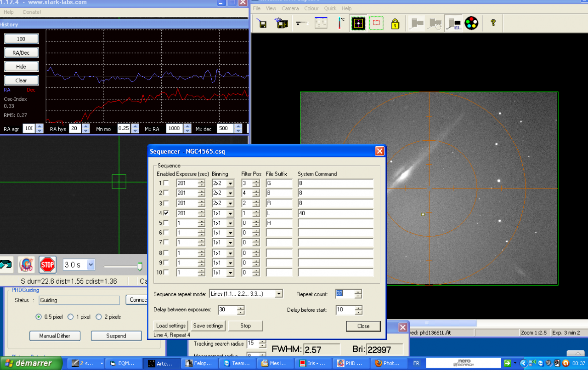The image size is (588, 372).
Task: Toggle the crosshair reticle display icon
Action: click(358, 23)
